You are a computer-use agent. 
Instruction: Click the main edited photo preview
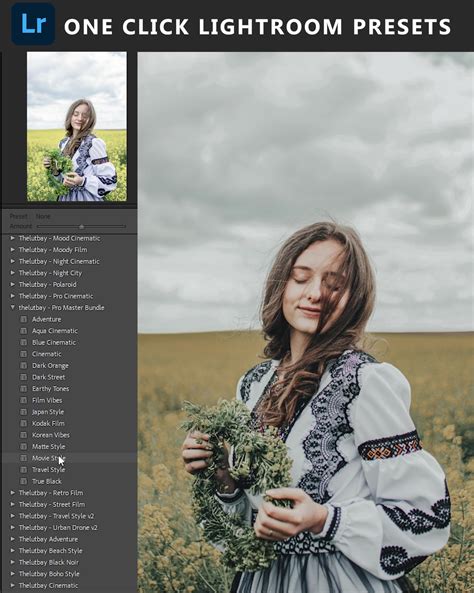coord(306,322)
